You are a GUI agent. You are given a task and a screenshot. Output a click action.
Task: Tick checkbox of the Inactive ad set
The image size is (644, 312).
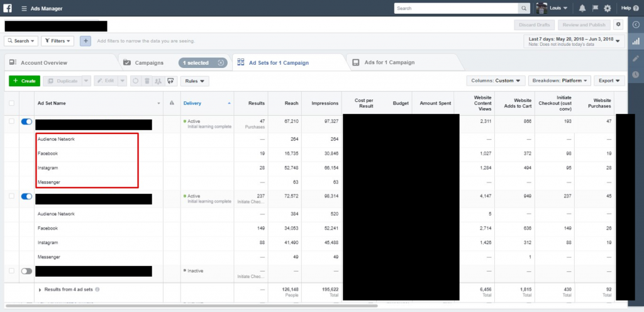(11, 271)
